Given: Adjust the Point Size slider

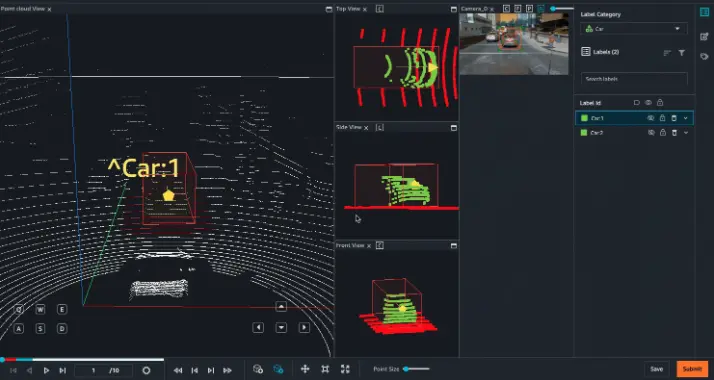Looking at the screenshot, I should (x=416, y=369).
